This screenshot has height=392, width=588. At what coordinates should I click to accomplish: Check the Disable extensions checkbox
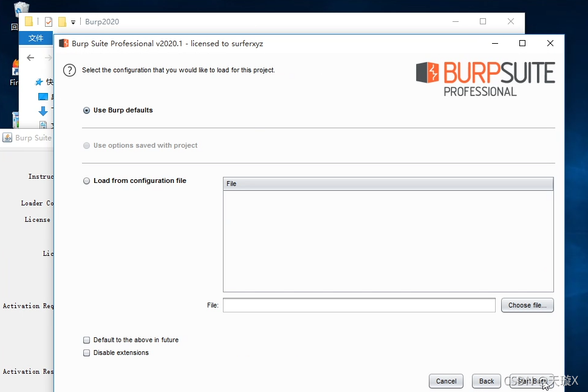pos(87,353)
